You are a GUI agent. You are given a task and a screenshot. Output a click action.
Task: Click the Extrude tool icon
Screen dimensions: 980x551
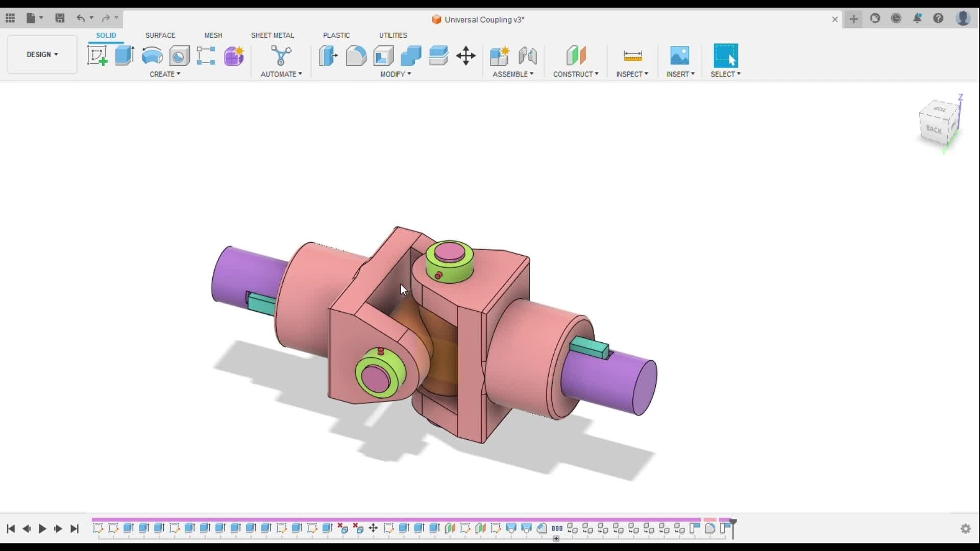(125, 56)
